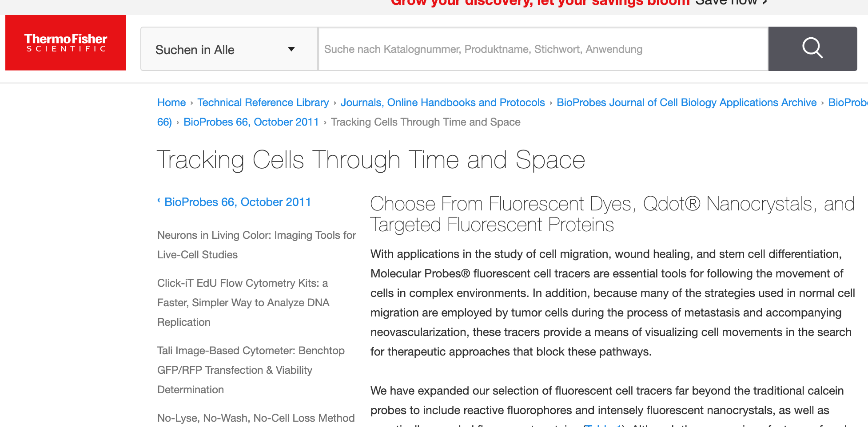Go back via sidebar 'BioProbes 66, October 2011'
This screenshot has width=868, height=427.
coord(237,202)
